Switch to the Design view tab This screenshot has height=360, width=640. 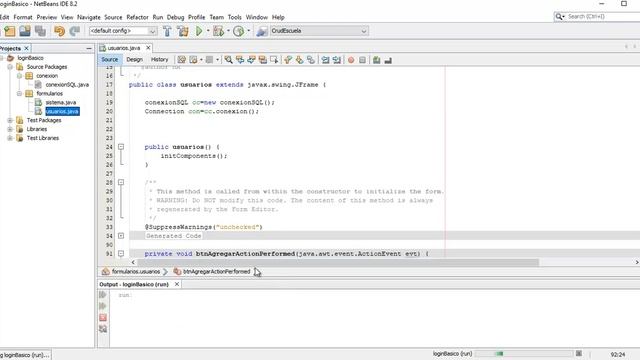(134, 60)
